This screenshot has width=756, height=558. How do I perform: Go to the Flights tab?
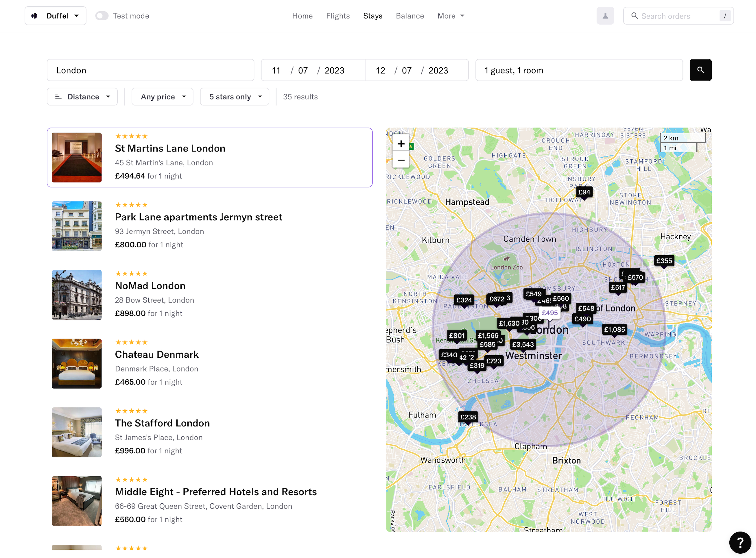pos(338,16)
